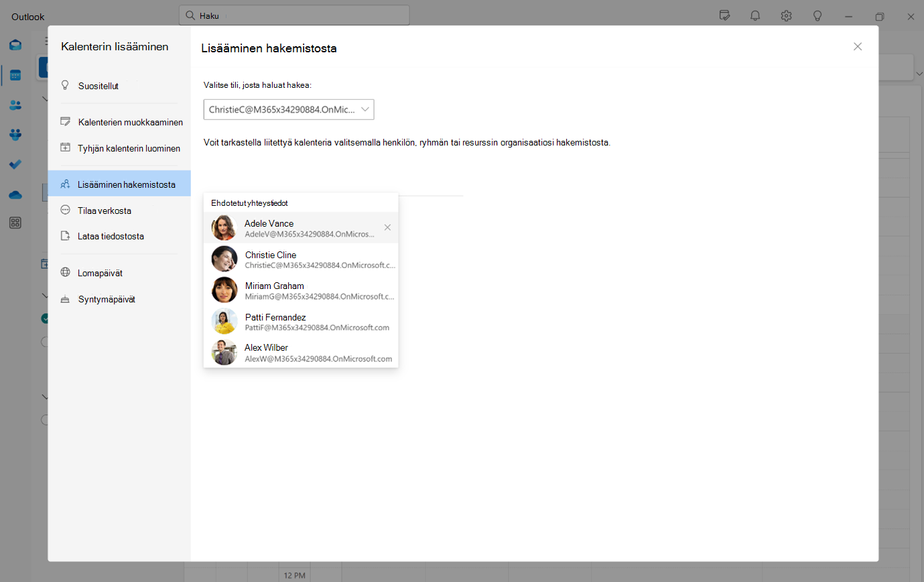Select the Patti Fernandez name text

(275, 317)
